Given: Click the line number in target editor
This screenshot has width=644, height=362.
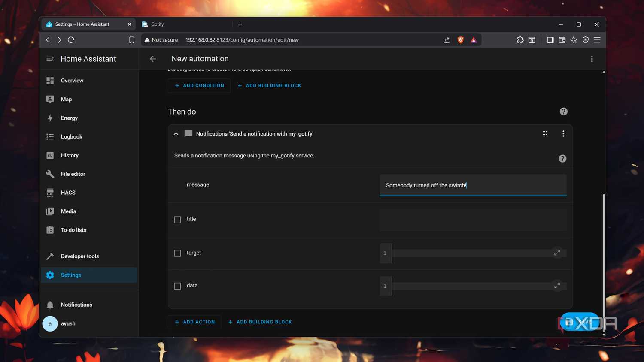Looking at the screenshot, I should [385, 253].
